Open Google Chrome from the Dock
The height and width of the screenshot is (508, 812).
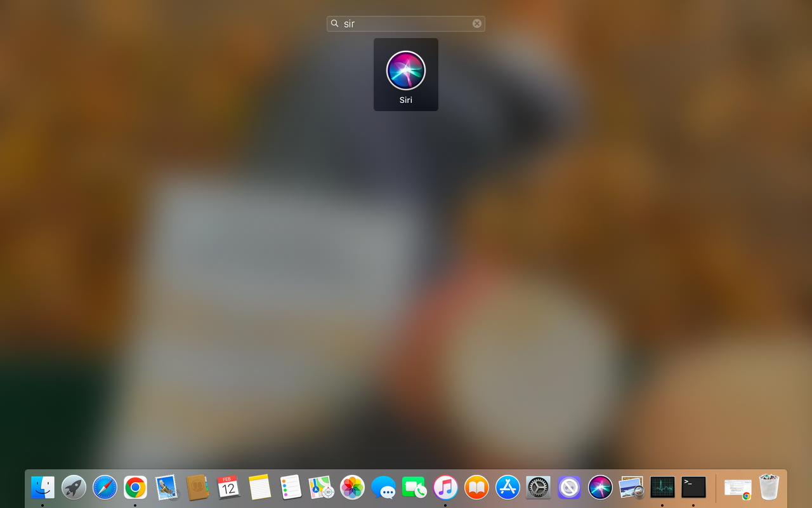(x=136, y=488)
